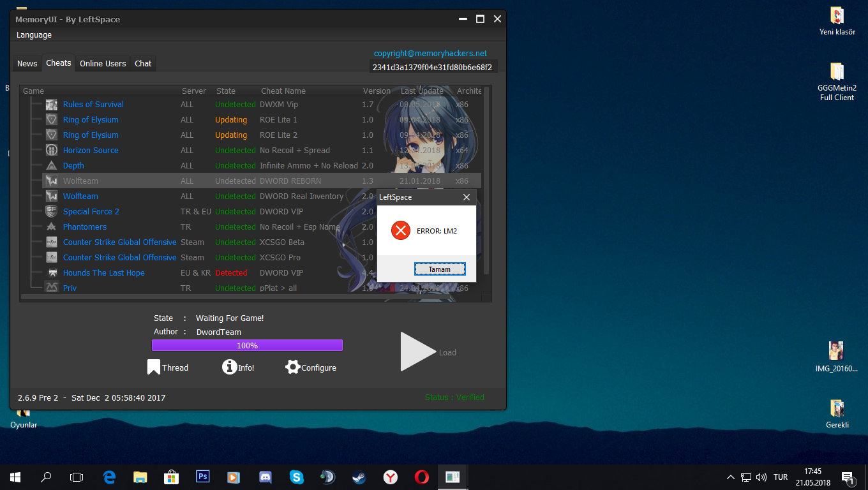Click the No Recoil + Spread cheat name
Screen dimensions: 868x490
pos(295,151)
